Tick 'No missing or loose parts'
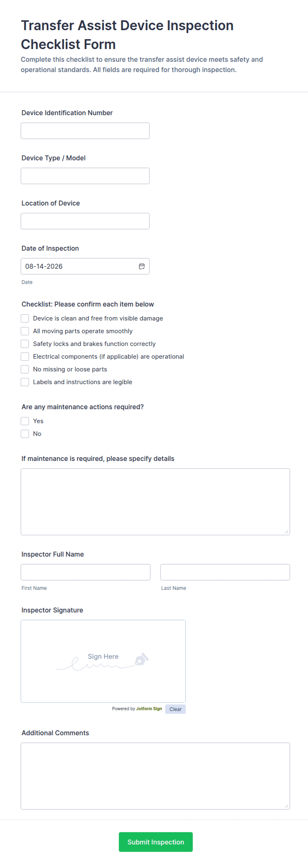The image size is (308, 868). point(25,369)
